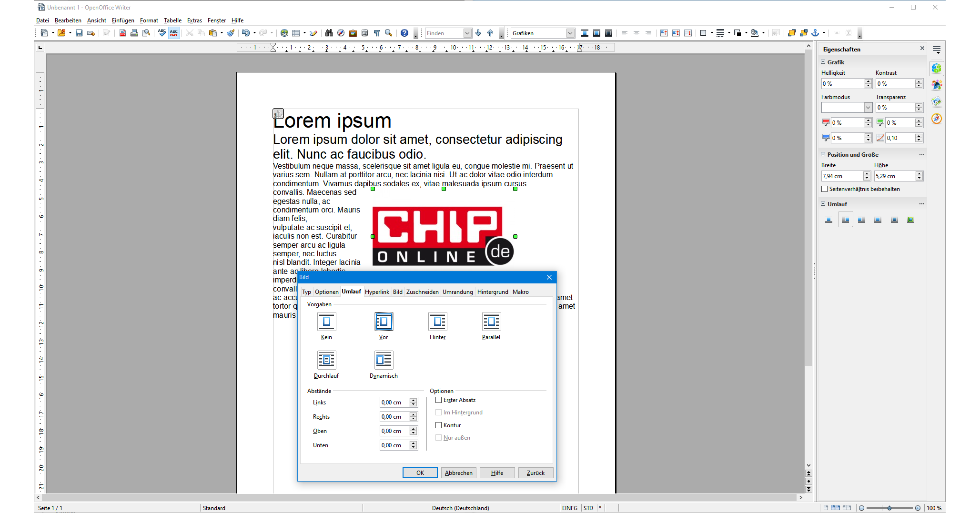Click the zoom slider in status bar

889,508
